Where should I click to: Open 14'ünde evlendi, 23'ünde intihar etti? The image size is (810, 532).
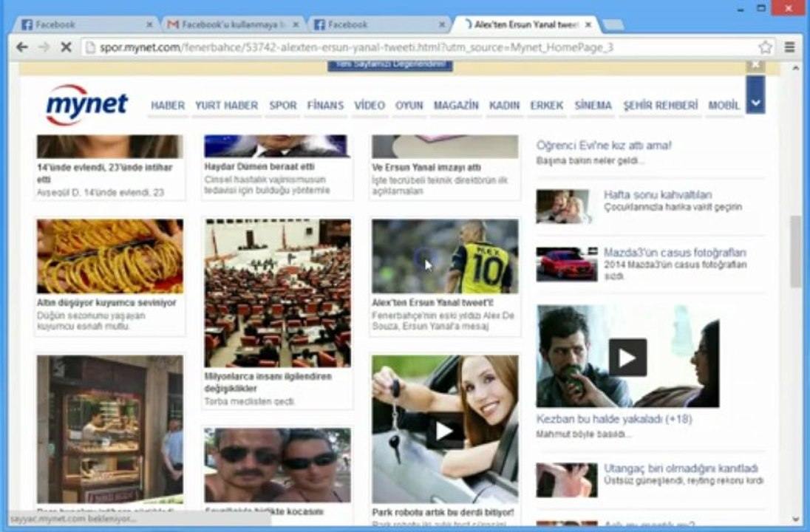105,173
